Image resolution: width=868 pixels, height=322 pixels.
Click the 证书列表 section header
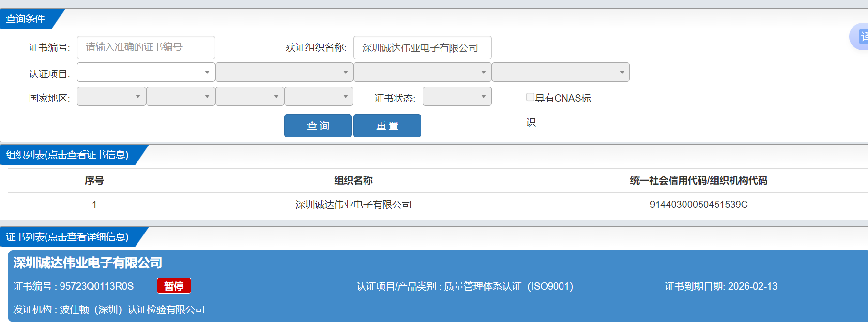67,237
